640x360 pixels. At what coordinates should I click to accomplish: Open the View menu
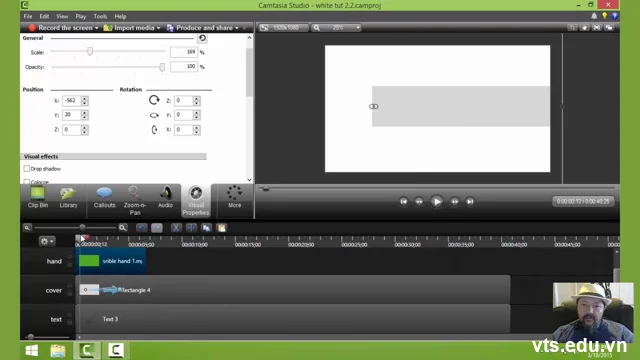point(62,16)
